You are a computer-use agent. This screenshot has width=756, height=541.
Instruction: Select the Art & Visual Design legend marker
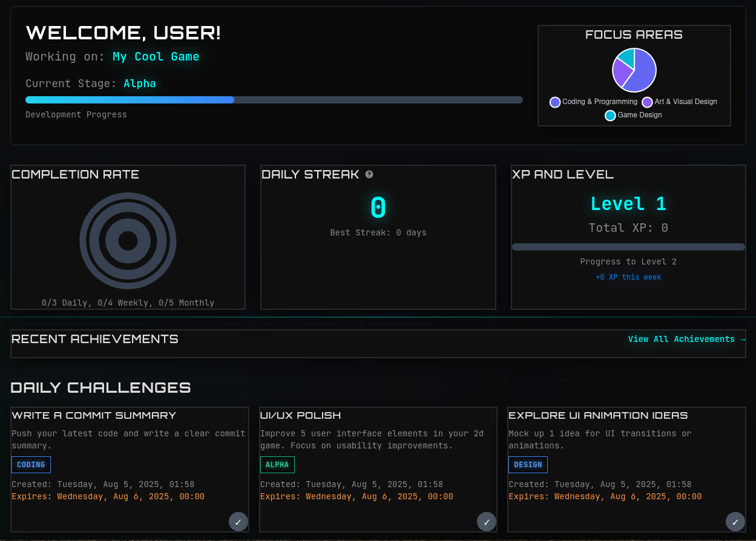coord(646,102)
